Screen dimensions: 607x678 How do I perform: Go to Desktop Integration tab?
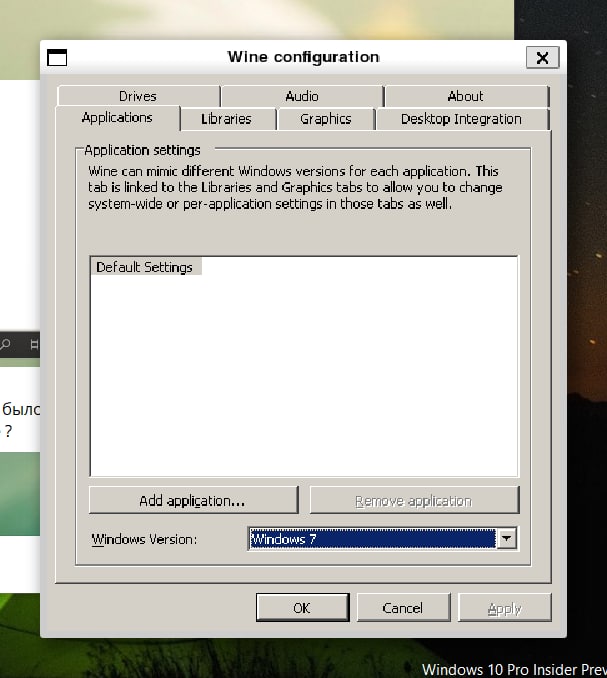(x=462, y=119)
